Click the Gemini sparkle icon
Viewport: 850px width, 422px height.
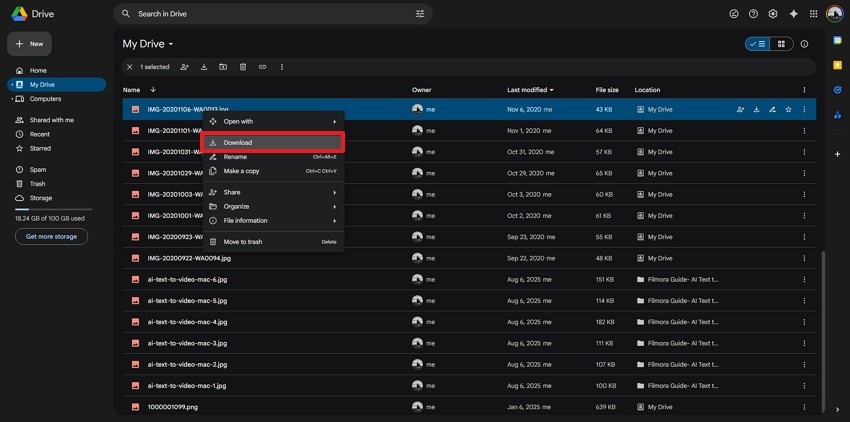click(794, 14)
